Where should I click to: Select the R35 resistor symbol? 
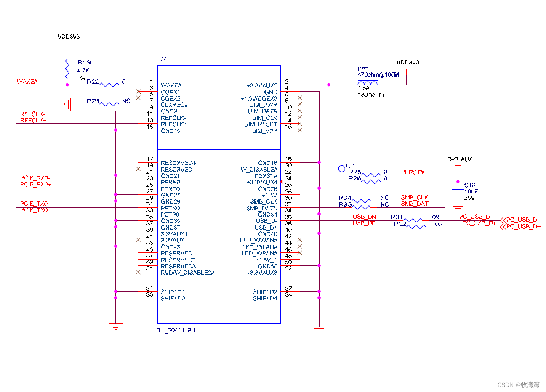pos(362,207)
